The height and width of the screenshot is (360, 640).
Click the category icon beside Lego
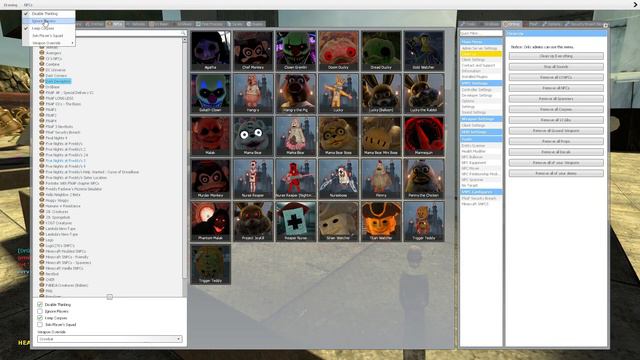tap(42, 240)
